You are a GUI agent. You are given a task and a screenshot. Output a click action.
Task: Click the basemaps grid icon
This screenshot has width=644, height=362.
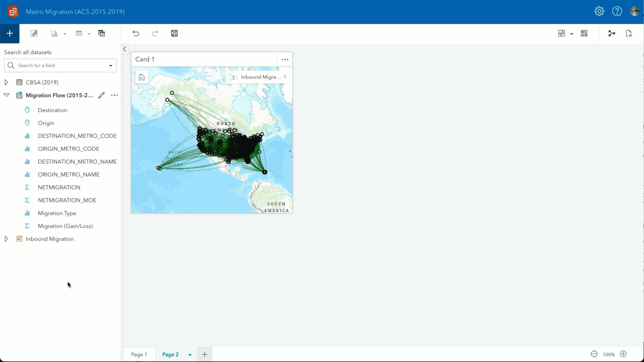561,33
